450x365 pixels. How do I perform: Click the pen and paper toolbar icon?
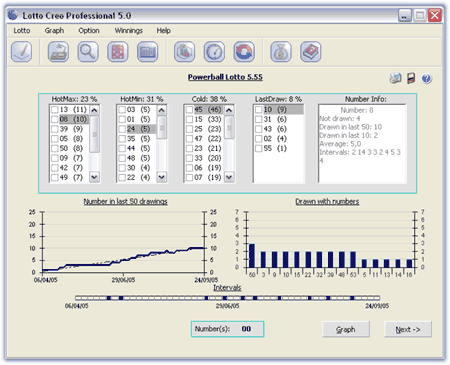(22, 52)
